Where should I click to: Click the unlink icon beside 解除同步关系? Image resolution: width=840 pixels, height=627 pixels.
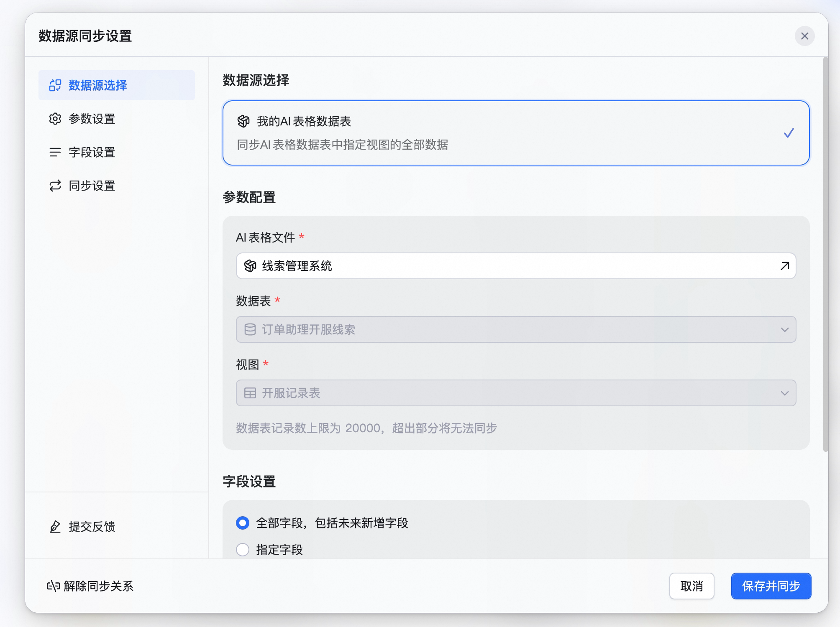coord(54,586)
